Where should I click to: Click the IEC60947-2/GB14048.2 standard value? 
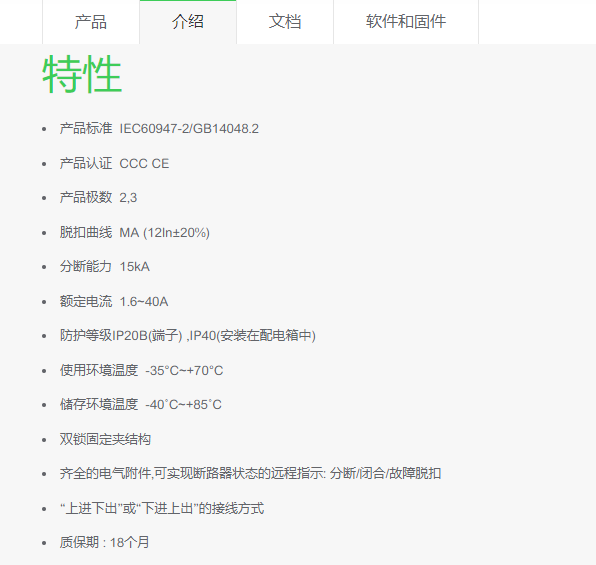[189, 129]
